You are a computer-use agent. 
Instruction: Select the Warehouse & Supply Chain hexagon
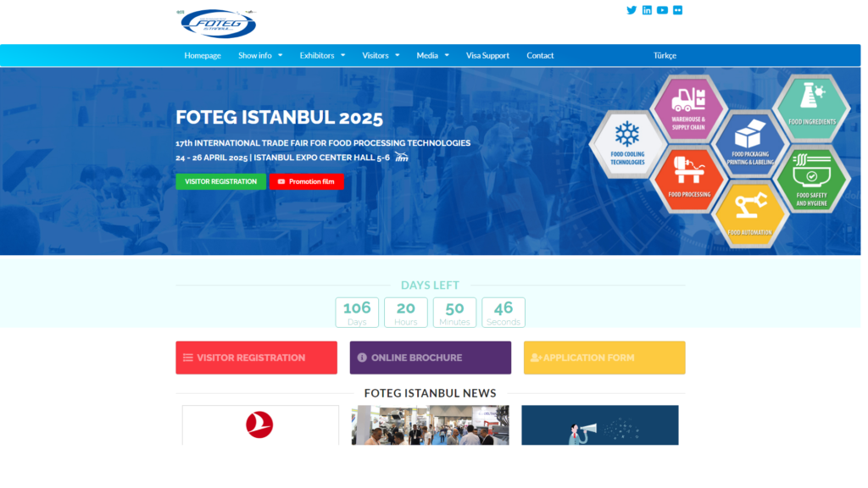(688, 108)
